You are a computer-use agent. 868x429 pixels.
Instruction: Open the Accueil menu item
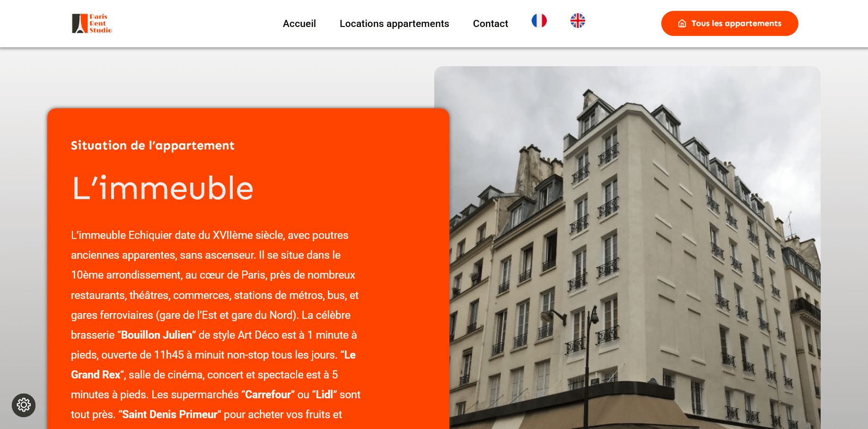299,24
